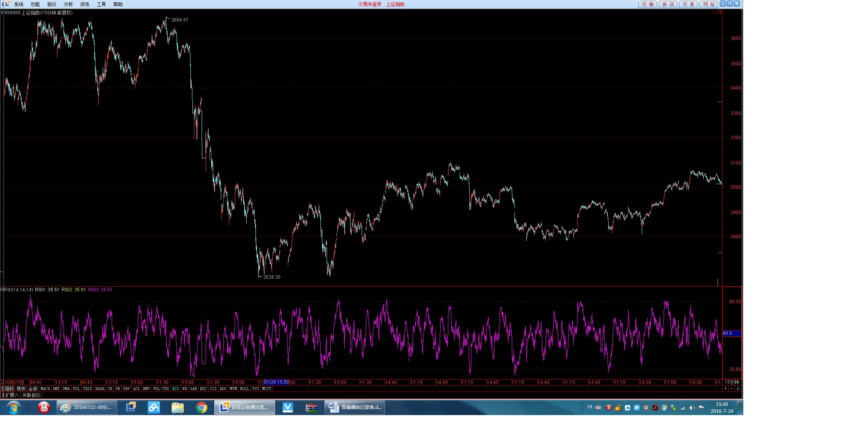The height and width of the screenshot is (437, 868).
Task: Select the WR indicator tab
Action: pyautogui.click(x=184, y=389)
